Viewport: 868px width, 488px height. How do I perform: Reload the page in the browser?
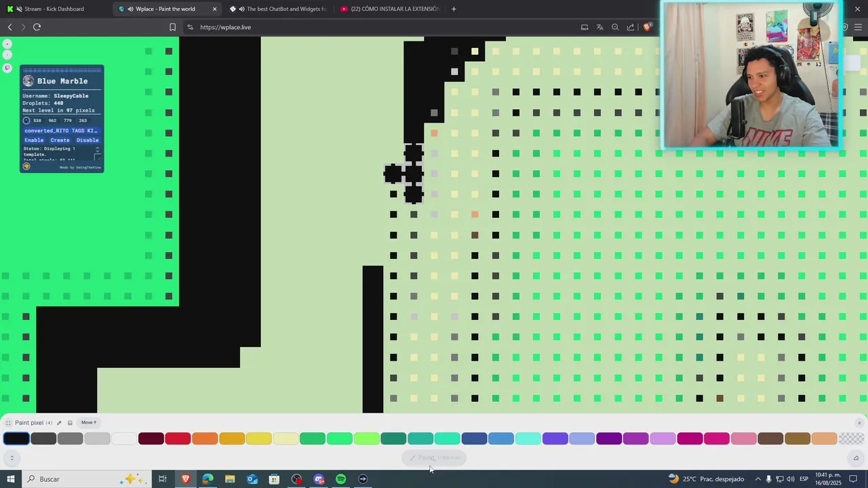37,27
